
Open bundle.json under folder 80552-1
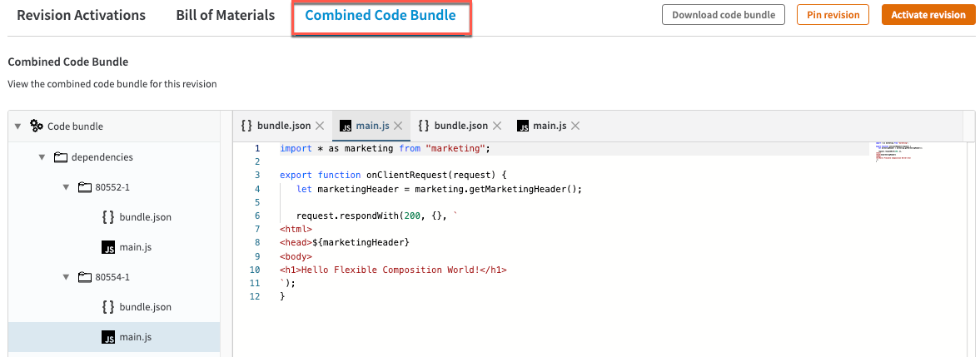click(145, 217)
